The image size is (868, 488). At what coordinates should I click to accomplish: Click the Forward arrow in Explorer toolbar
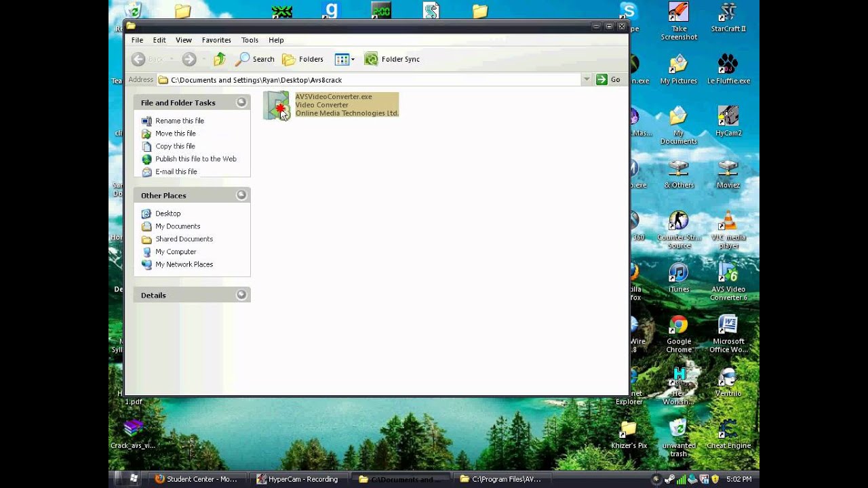coord(189,59)
